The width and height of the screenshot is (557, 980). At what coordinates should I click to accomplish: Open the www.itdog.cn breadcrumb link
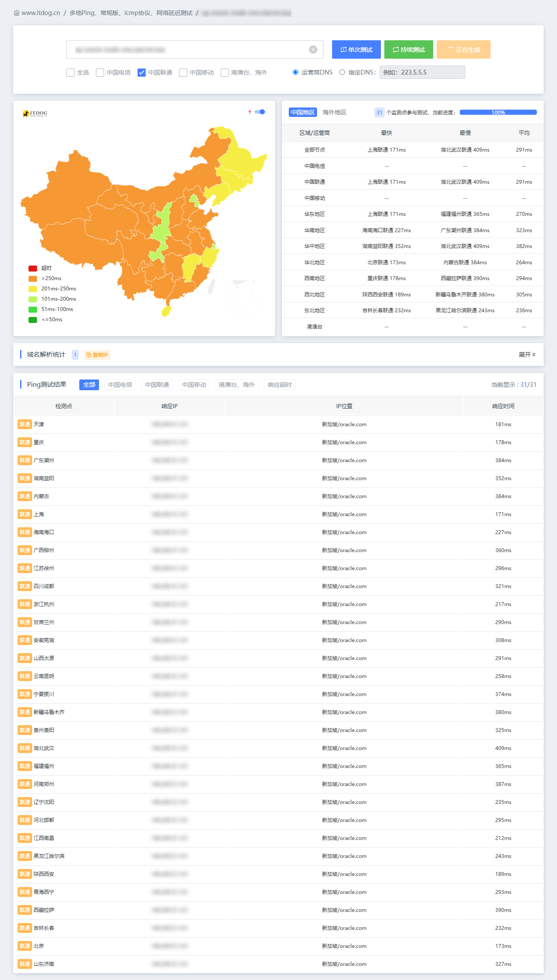tap(41, 13)
